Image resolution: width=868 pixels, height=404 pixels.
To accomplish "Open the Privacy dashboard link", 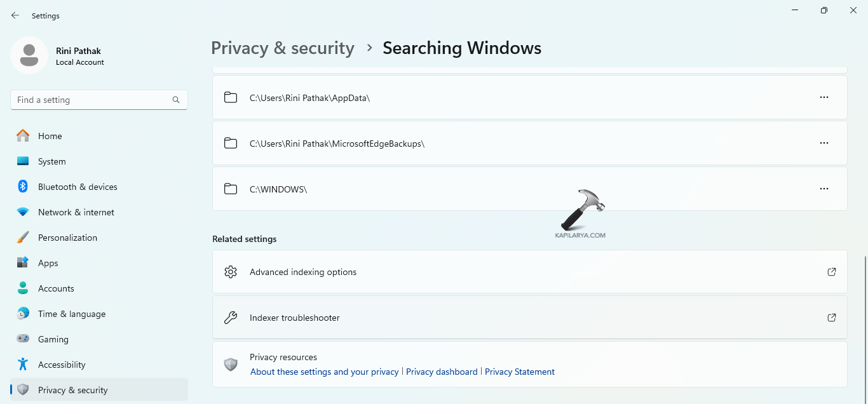I will [442, 372].
